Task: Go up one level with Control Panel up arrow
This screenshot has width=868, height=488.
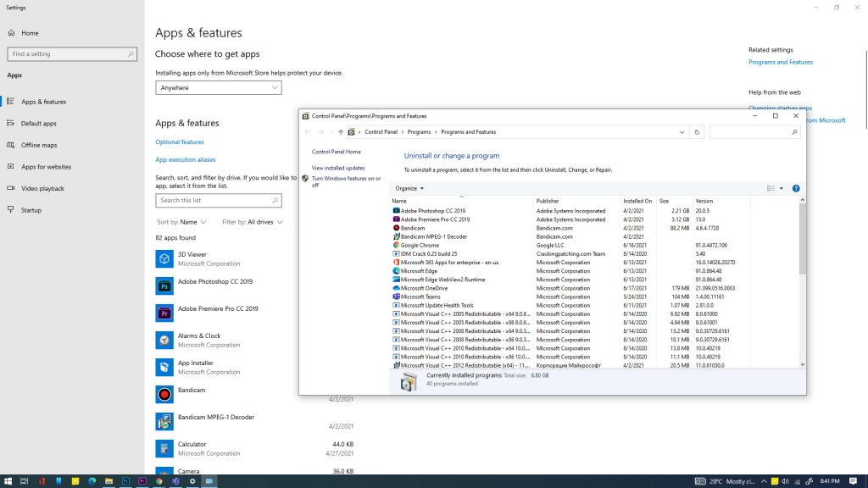Action: click(341, 132)
